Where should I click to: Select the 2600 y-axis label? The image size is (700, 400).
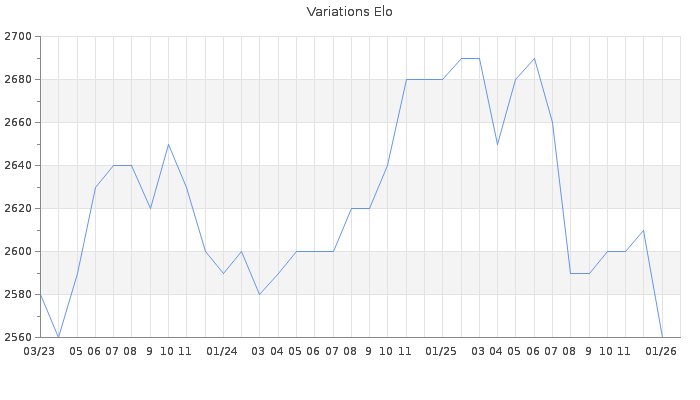coord(18,252)
